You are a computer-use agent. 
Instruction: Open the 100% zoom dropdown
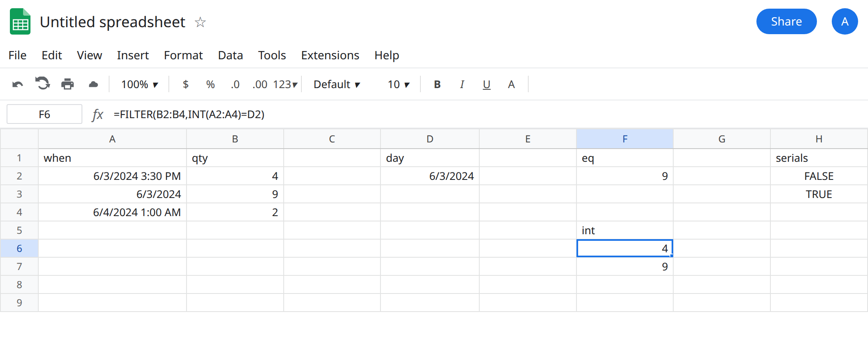(x=140, y=84)
